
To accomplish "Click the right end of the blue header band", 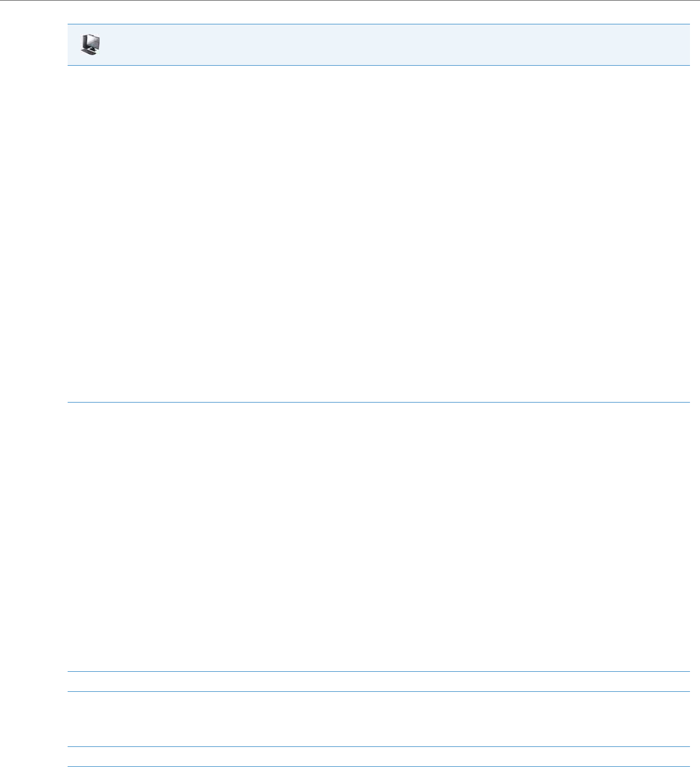I will 682,44.
